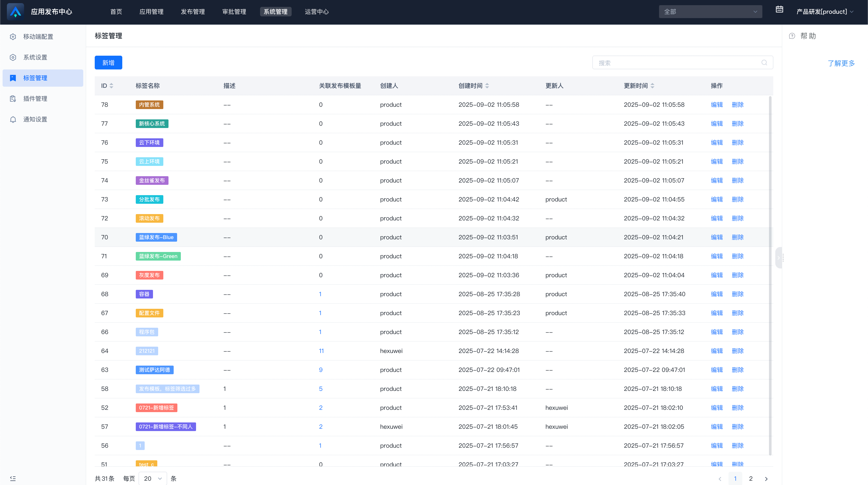The width and height of the screenshot is (868, 485).
Task: Click the 新增 button
Action: 108,63
